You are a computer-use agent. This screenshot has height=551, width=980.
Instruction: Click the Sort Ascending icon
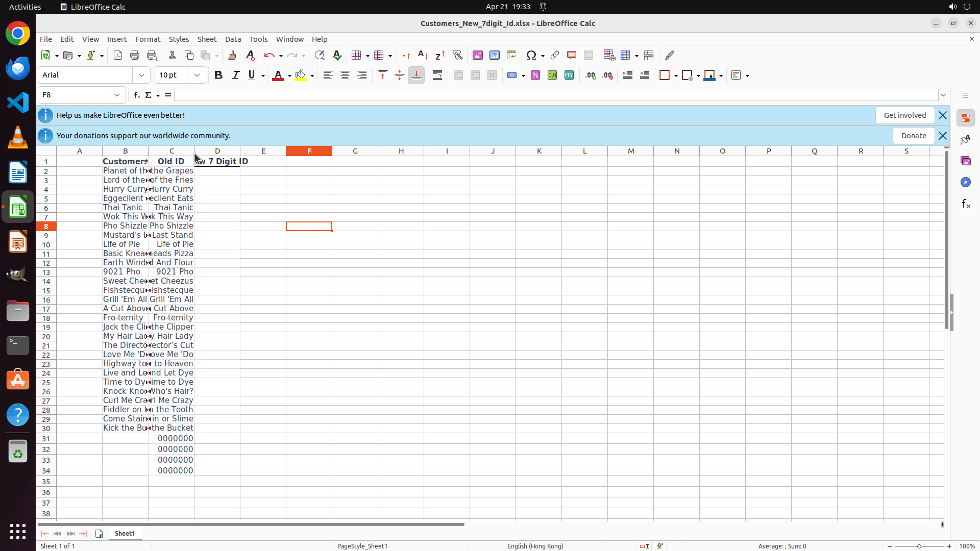pos(423,56)
